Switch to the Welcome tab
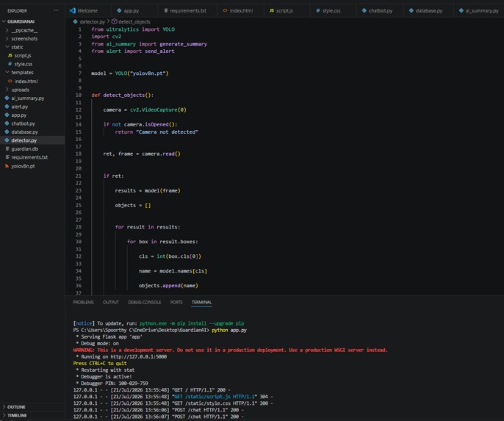Viewport: 504px width, 421px height. pos(87,10)
